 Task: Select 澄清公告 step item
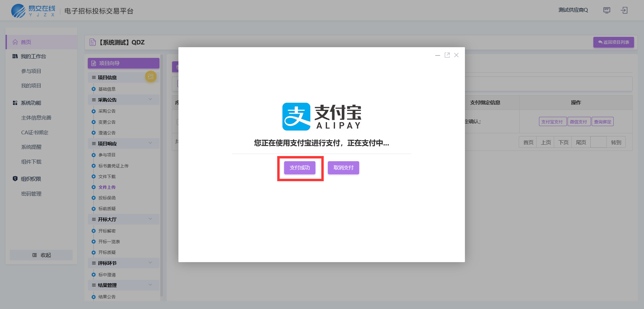[x=107, y=133]
